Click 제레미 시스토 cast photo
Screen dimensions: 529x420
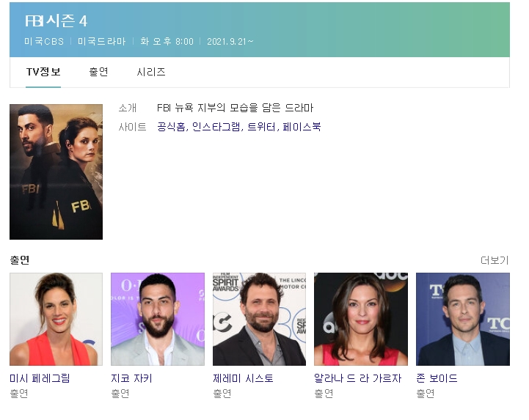(x=259, y=319)
